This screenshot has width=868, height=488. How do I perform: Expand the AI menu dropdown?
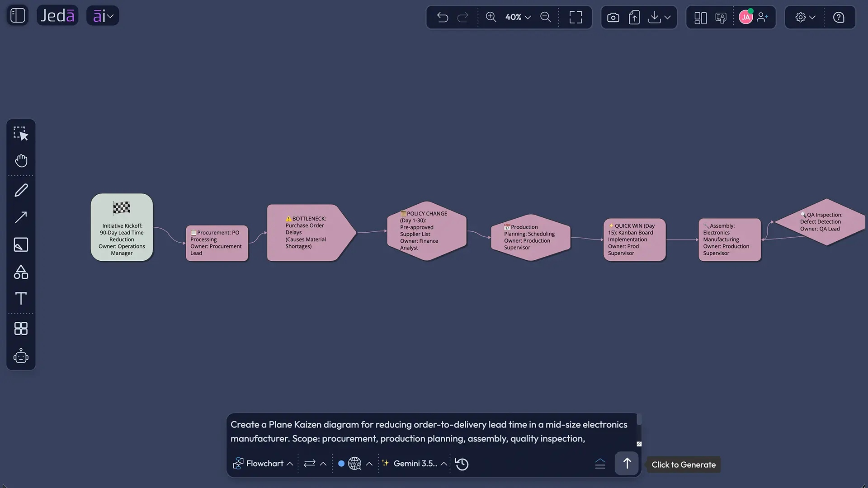pyautogui.click(x=103, y=16)
